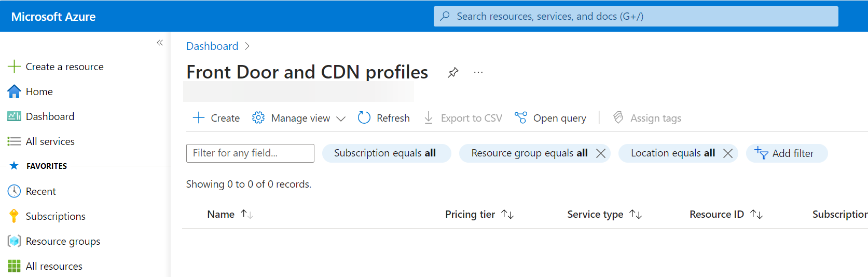Go to Home in sidebar
Screen dimensions: 868x277
(39, 91)
